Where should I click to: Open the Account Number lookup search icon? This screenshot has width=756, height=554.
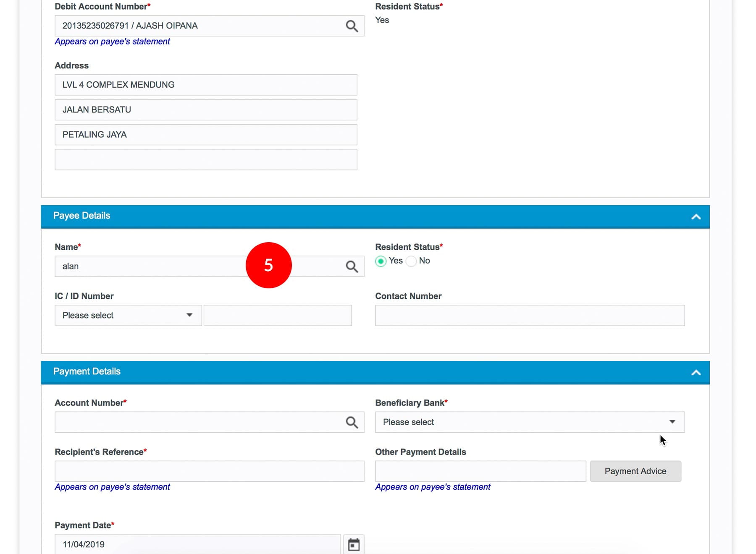click(352, 422)
